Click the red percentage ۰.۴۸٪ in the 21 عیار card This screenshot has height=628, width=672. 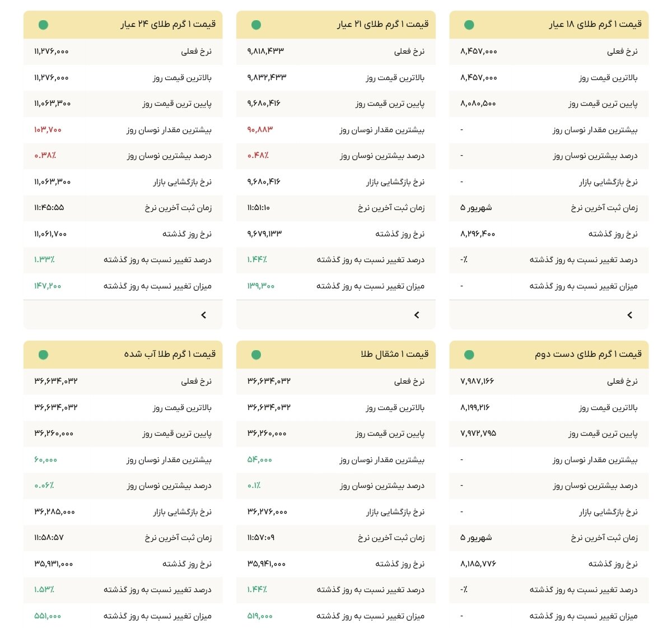[x=258, y=156]
